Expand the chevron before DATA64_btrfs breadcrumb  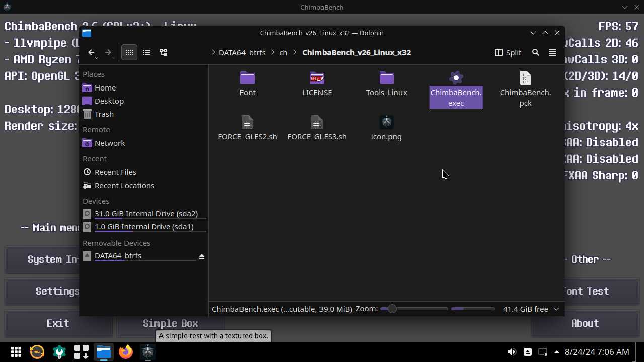click(213, 52)
